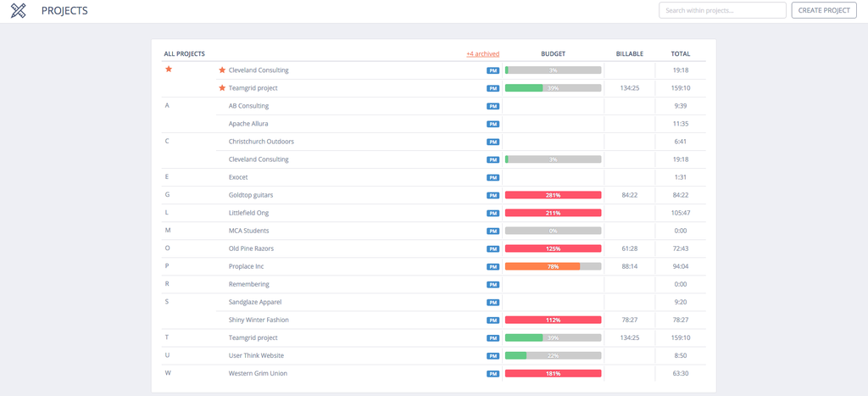Click total time 11:35 for Apache Allura
The width and height of the screenshot is (868, 396).
pos(681,124)
